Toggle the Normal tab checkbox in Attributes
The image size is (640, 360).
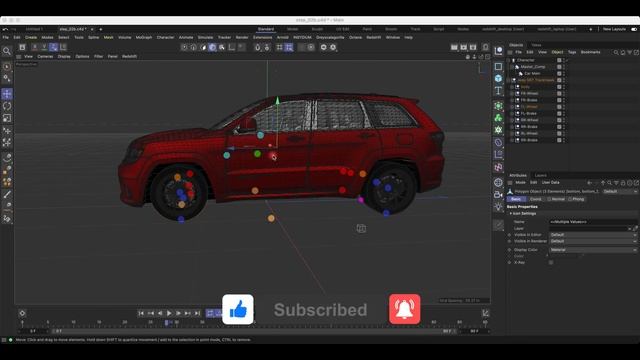(549, 199)
